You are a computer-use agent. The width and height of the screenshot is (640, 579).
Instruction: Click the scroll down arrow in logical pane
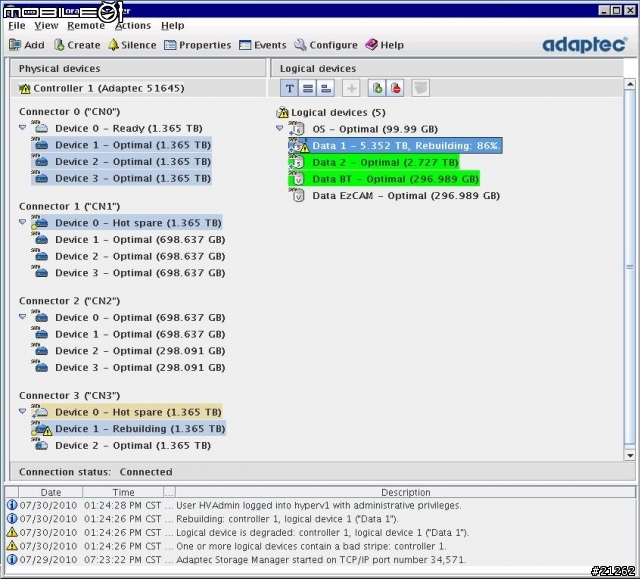tap(630, 455)
